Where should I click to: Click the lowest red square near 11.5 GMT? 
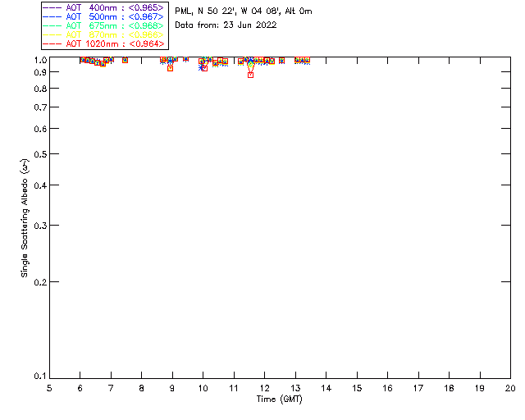coord(251,75)
